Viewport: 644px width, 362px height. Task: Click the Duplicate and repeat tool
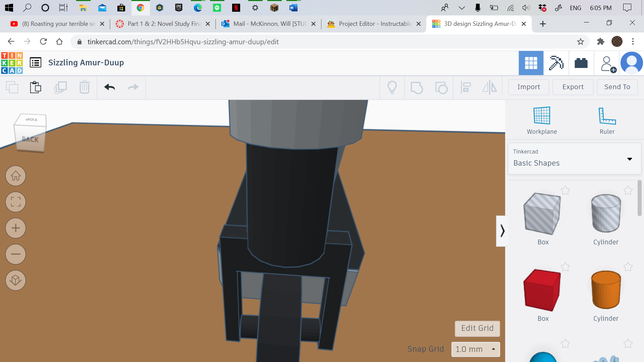point(60,87)
